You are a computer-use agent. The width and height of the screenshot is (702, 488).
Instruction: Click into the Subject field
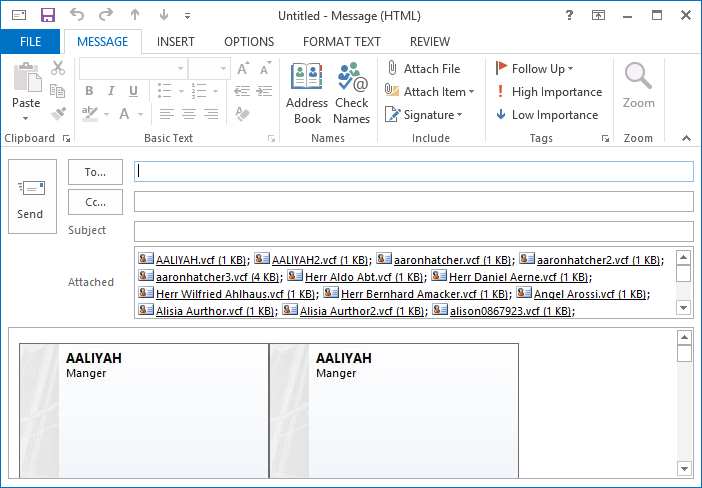click(x=414, y=232)
